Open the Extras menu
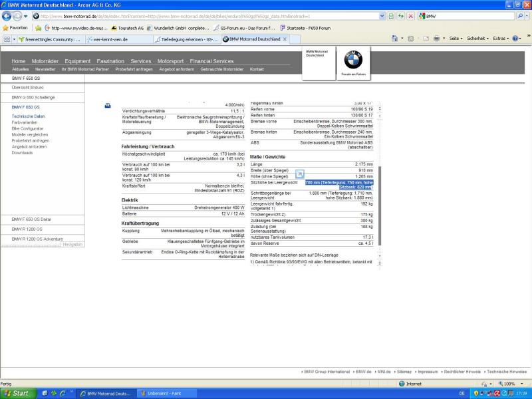The height and width of the screenshot is (399, 532). point(501,39)
